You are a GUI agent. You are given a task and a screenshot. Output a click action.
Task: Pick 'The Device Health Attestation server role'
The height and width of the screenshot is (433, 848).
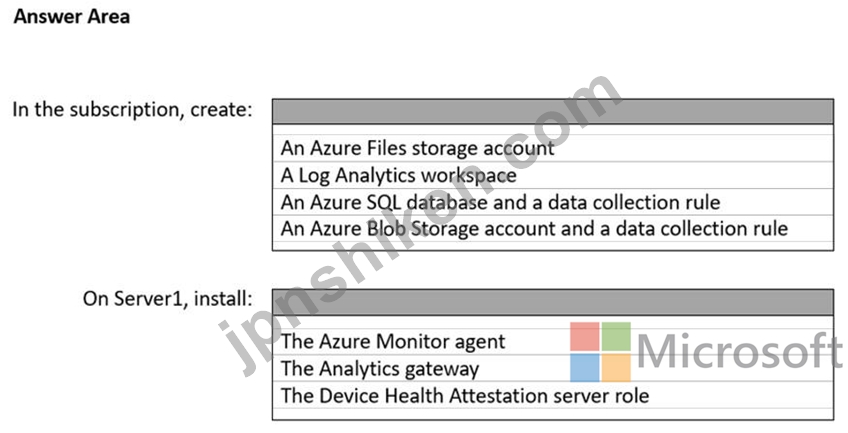553,395
